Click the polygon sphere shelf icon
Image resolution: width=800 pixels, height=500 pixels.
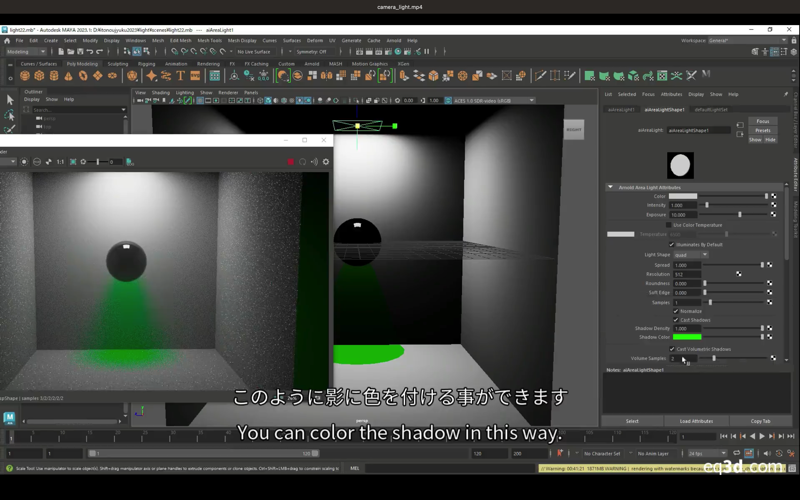tap(25, 75)
